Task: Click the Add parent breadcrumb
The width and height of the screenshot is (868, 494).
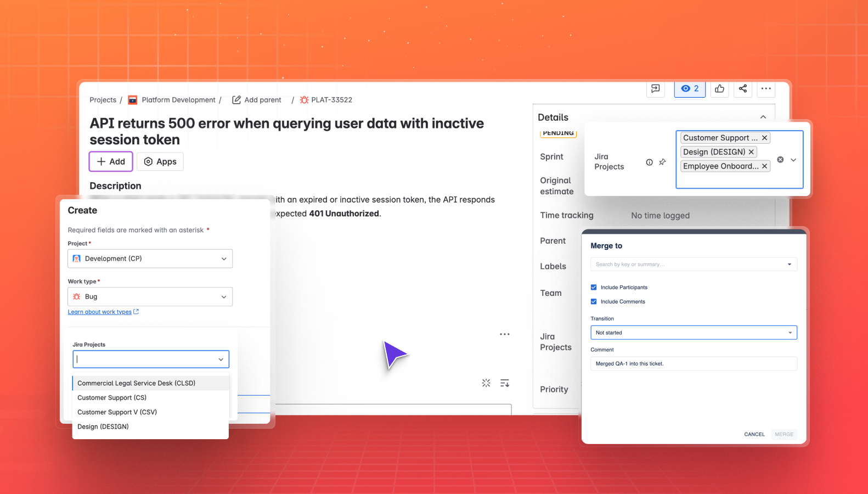Action: [263, 100]
